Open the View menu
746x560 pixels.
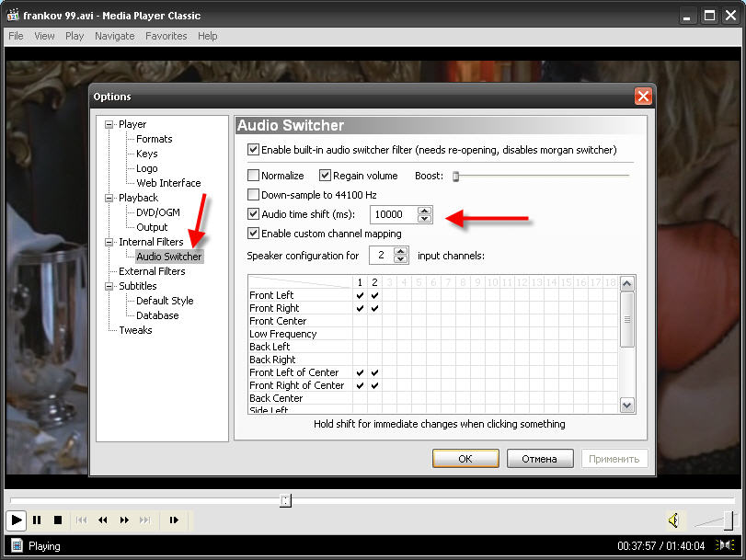[44, 36]
